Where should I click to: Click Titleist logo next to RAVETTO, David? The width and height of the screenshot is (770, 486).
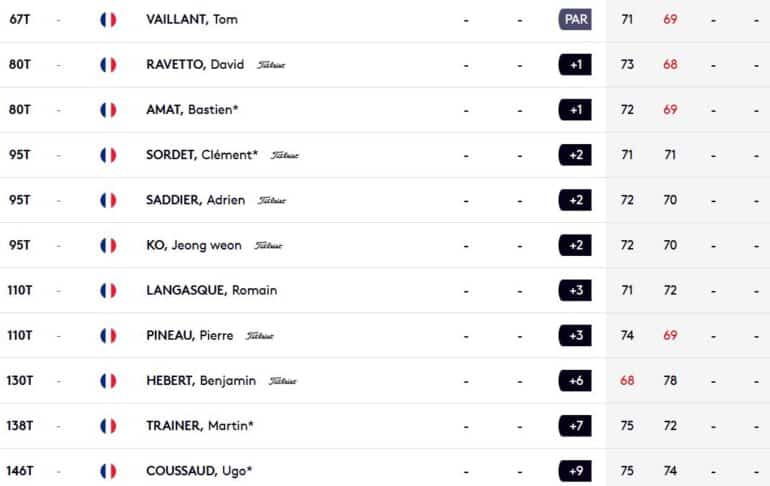[271, 65]
